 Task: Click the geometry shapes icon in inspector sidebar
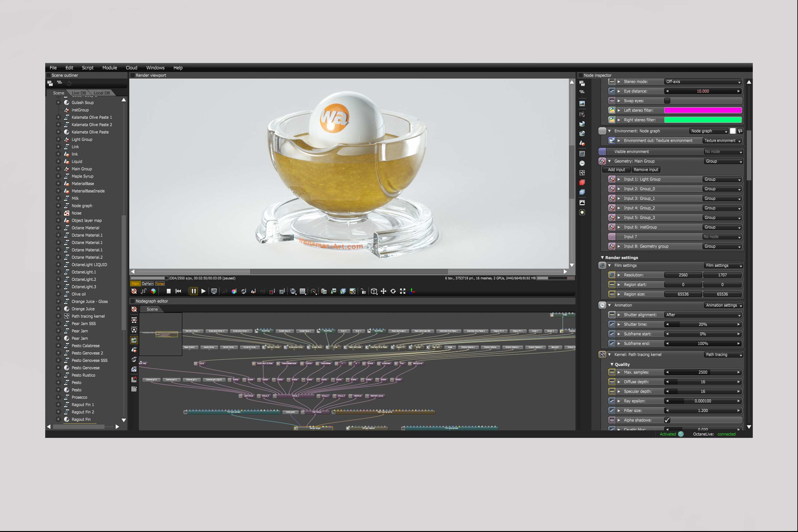coord(582,143)
